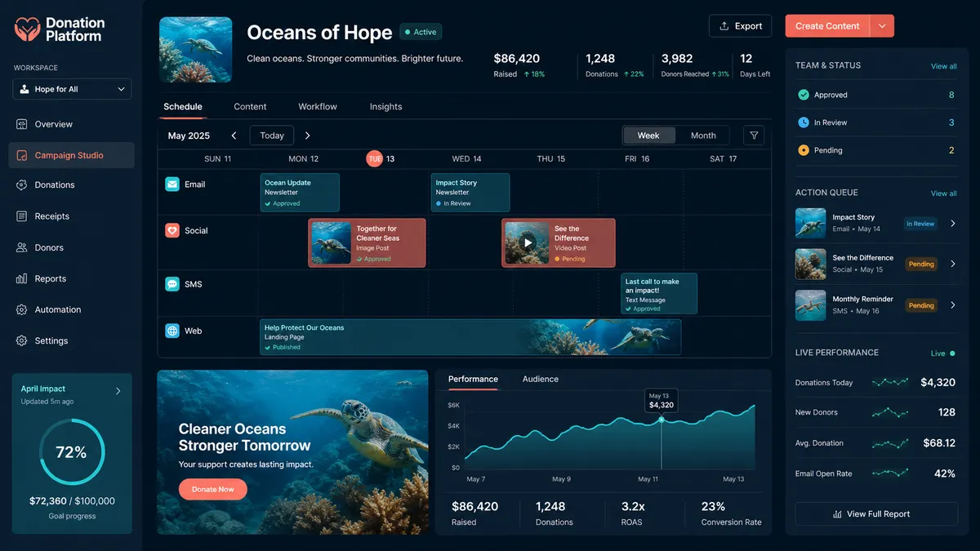Click the Create Content button

click(x=827, y=26)
